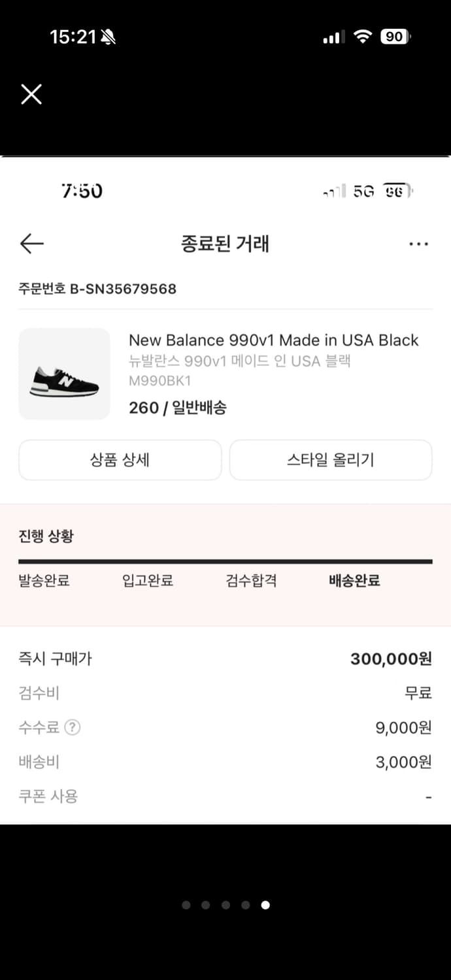Tap the 입고완료 stage label
The image size is (451, 980).
pyautogui.click(x=146, y=580)
